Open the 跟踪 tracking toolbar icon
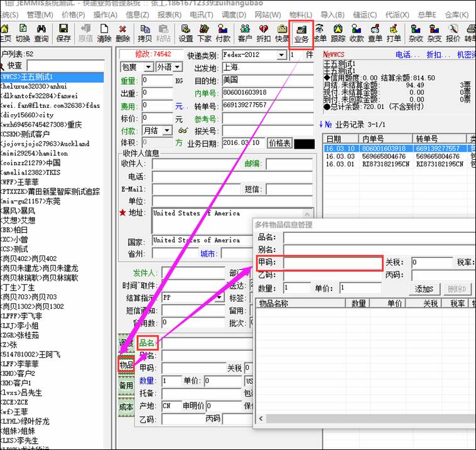The width and height of the screenshot is (476, 450). click(338, 33)
